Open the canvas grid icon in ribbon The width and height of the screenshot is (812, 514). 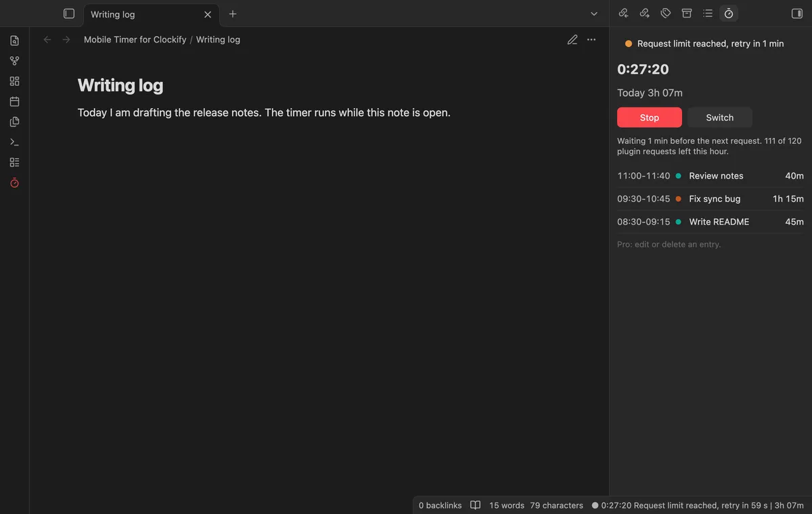(15, 81)
